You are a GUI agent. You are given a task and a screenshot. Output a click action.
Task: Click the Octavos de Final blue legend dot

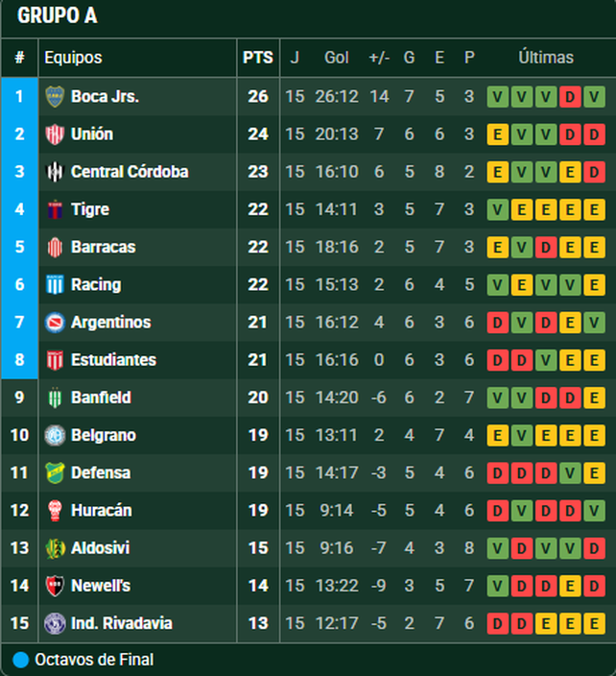click(21, 660)
